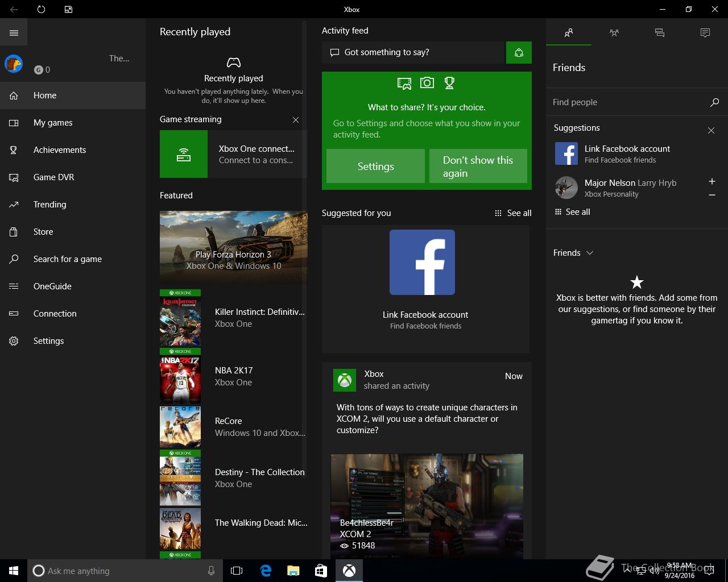The height and width of the screenshot is (582, 728).
Task: Click the OneGuide icon
Action: click(14, 286)
